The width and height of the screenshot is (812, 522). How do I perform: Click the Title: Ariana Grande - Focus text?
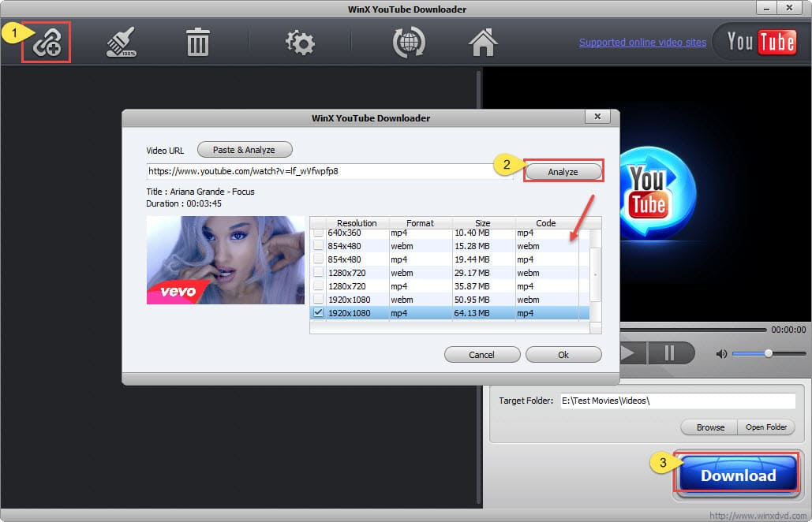200,192
